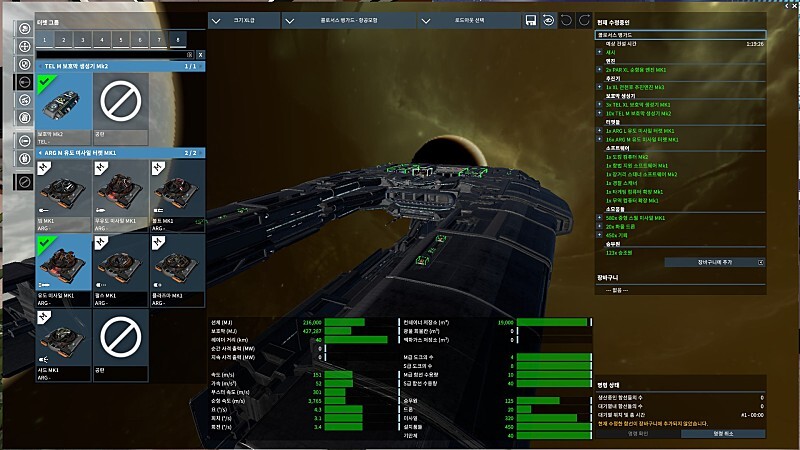
Task: Switch to turret group tab 3
Action: (83, 40)
